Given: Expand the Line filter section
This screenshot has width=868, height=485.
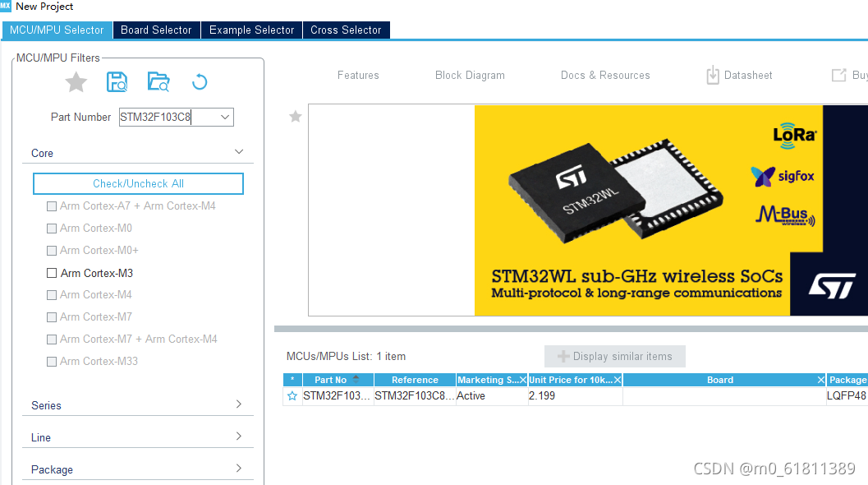Looking at the screenshot, I should (x=239, y=436).
